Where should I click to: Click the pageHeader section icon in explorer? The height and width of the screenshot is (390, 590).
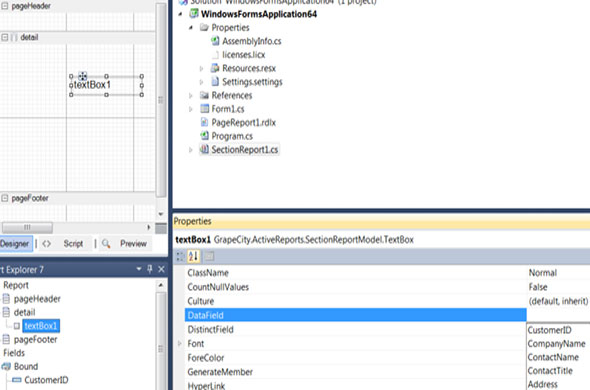(6, 299)
